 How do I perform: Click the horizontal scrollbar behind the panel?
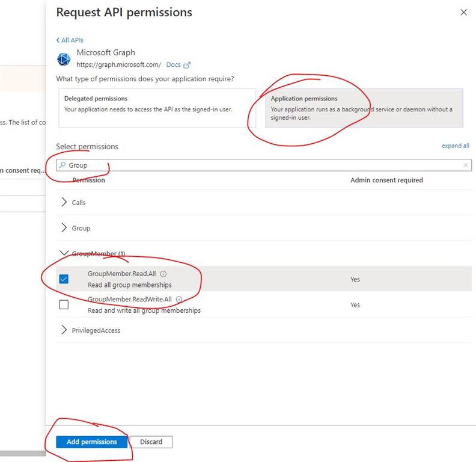(x=23, y=454)
